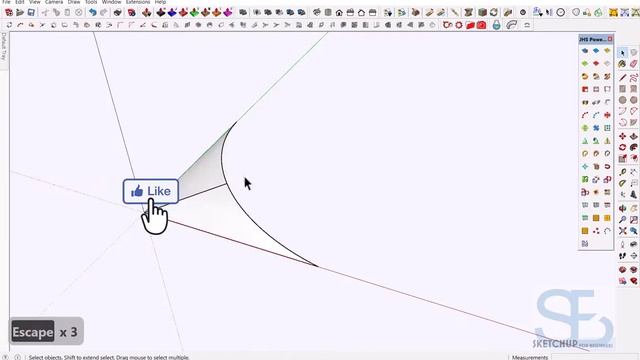Screen dimensions: 640x360
Task: Select the Rotate tool
Action: tap(622, 147)
